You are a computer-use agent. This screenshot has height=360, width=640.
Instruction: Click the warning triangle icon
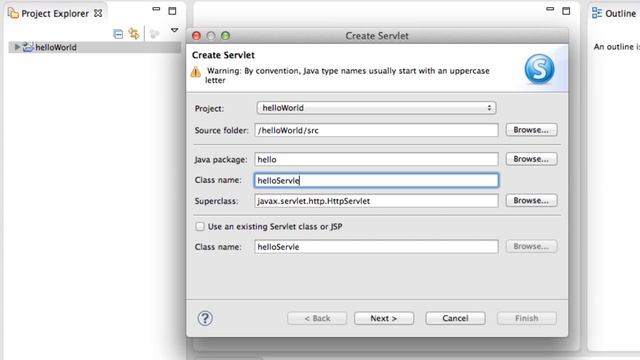pos(196,72)
